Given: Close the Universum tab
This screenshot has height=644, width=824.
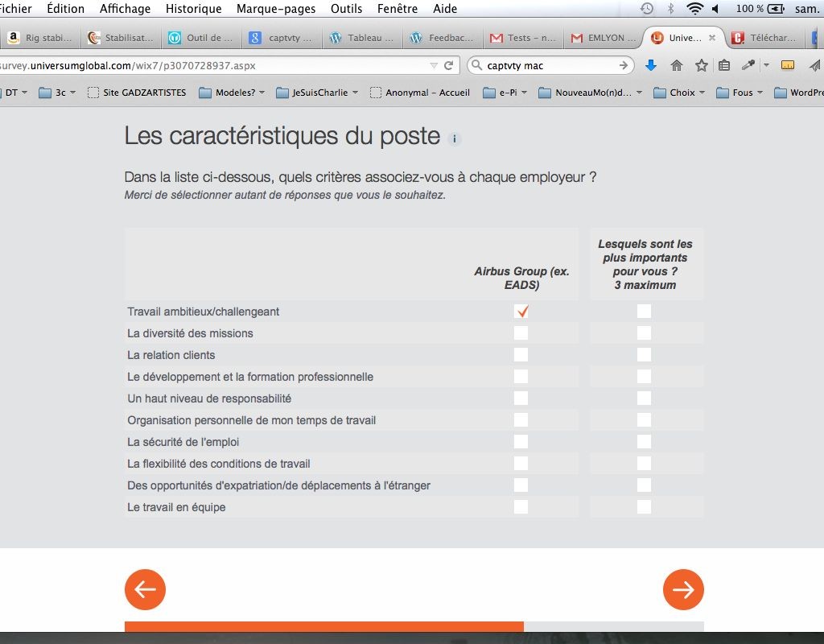Looking at the screenshot, I should click(712, 38).
